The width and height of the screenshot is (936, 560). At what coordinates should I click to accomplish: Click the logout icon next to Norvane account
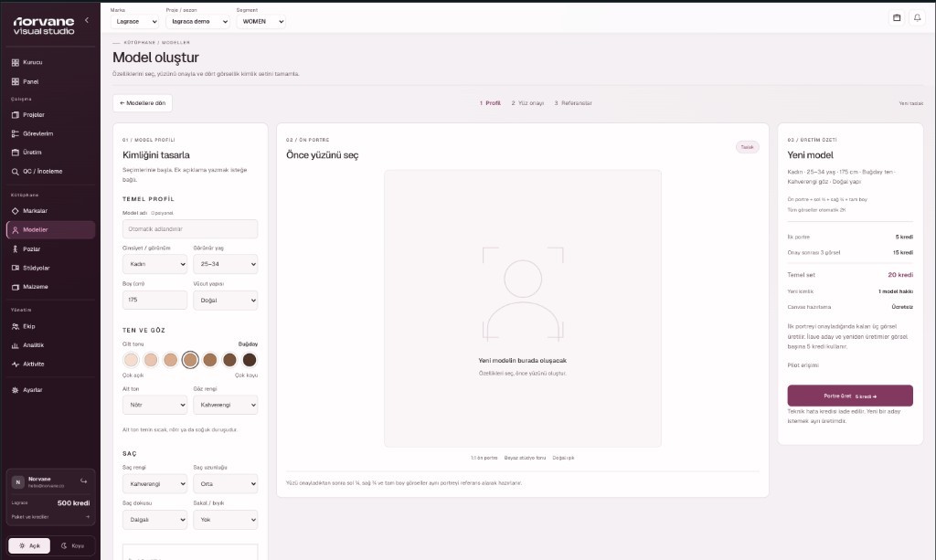[83, 481]
